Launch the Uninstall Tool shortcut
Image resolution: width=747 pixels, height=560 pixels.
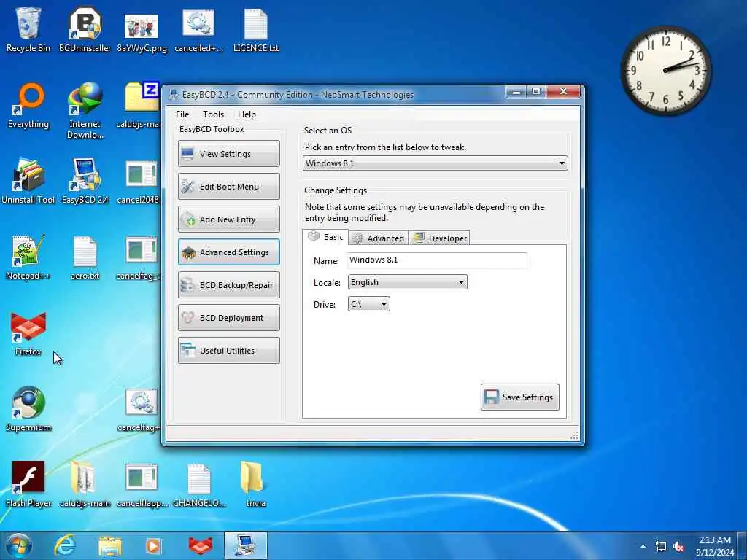[x=28, y=181]
